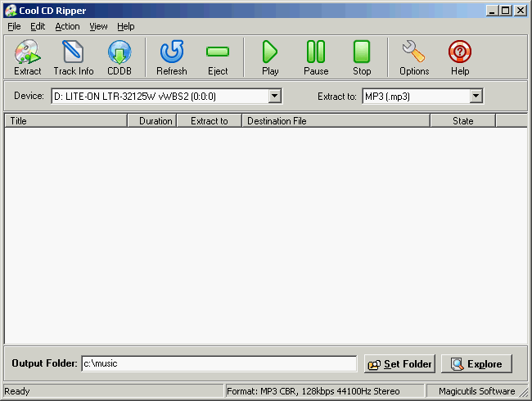This screenshot has width=532, height=401.
Task: Stop playback
Action: [362, 57]
